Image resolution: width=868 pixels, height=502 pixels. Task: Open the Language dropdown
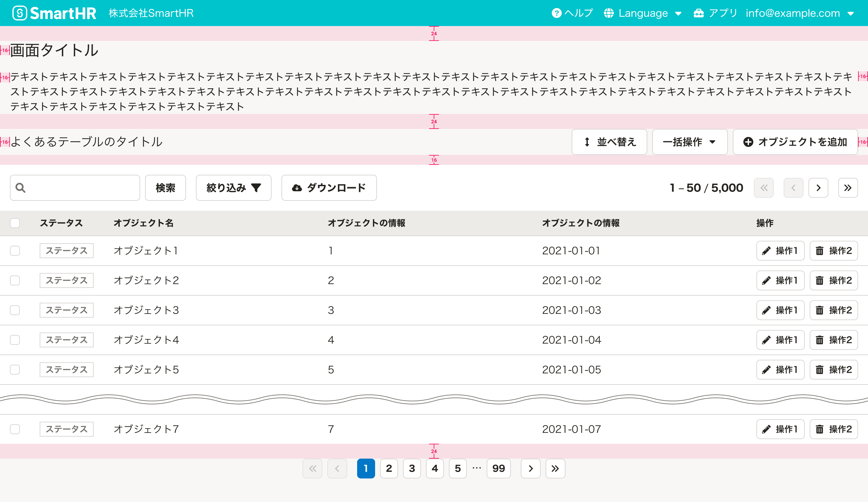click(643, 13)
